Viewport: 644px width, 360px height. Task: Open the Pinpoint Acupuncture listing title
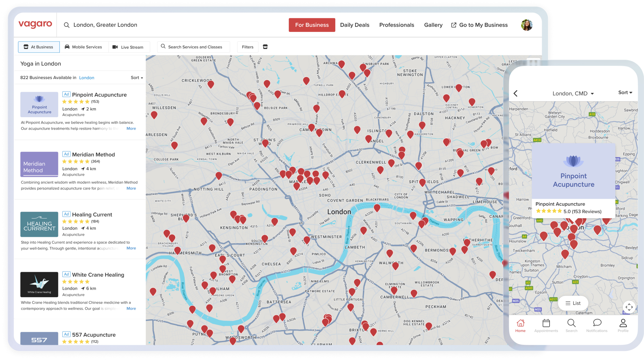[99, 95]
